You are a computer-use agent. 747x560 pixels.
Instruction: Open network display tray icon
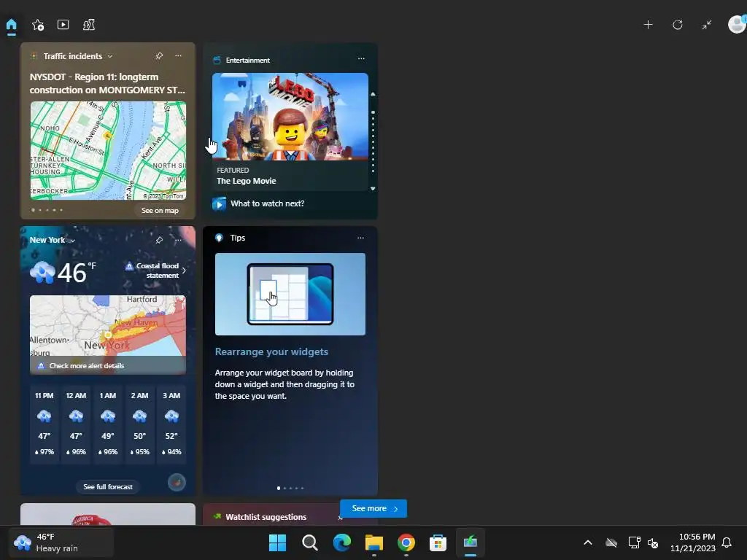634,542
